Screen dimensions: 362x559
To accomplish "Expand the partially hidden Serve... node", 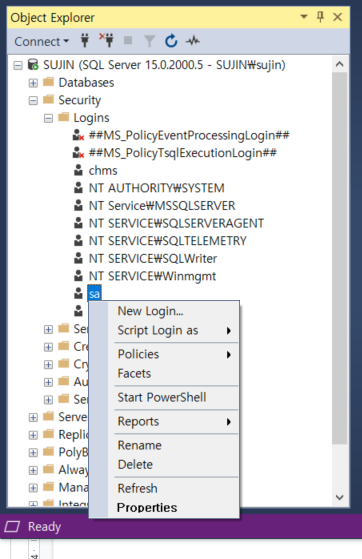I will [x=33, y=417].
